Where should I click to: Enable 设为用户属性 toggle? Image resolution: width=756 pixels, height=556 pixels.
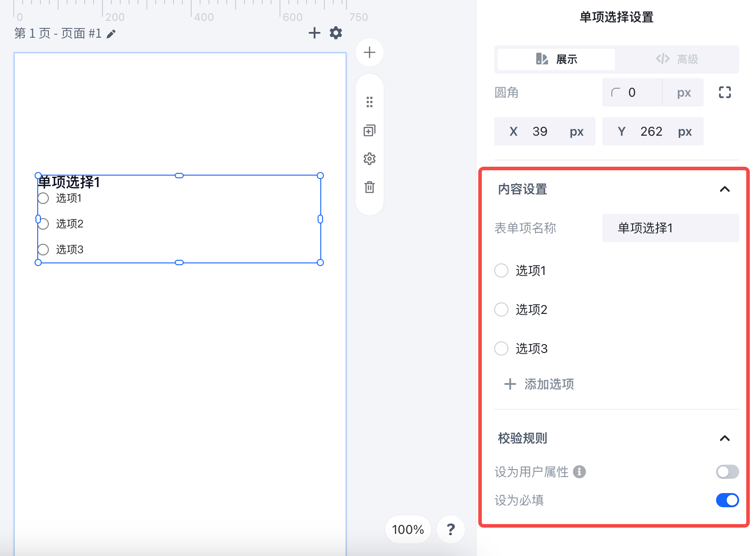[x=728, y=472]
